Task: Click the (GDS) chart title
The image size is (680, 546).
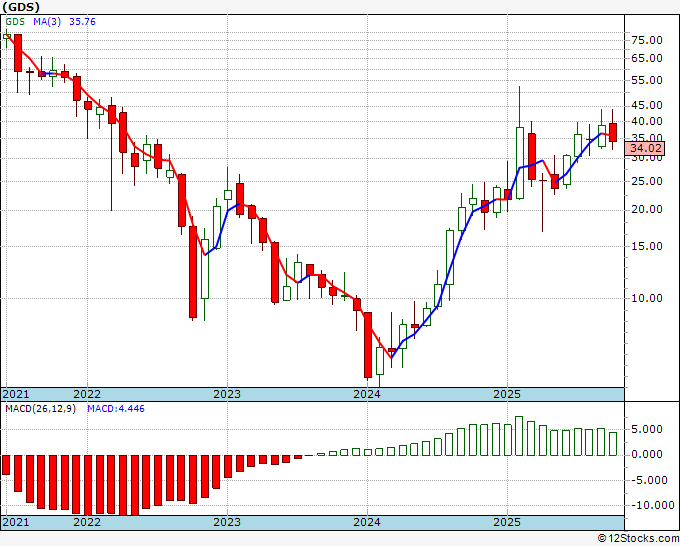Action: pos(20,7)
